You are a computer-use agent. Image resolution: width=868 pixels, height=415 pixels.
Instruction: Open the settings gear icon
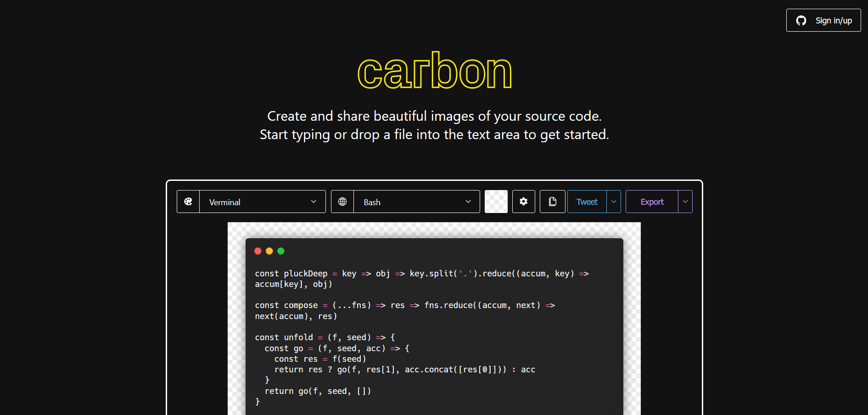[524, 202]
